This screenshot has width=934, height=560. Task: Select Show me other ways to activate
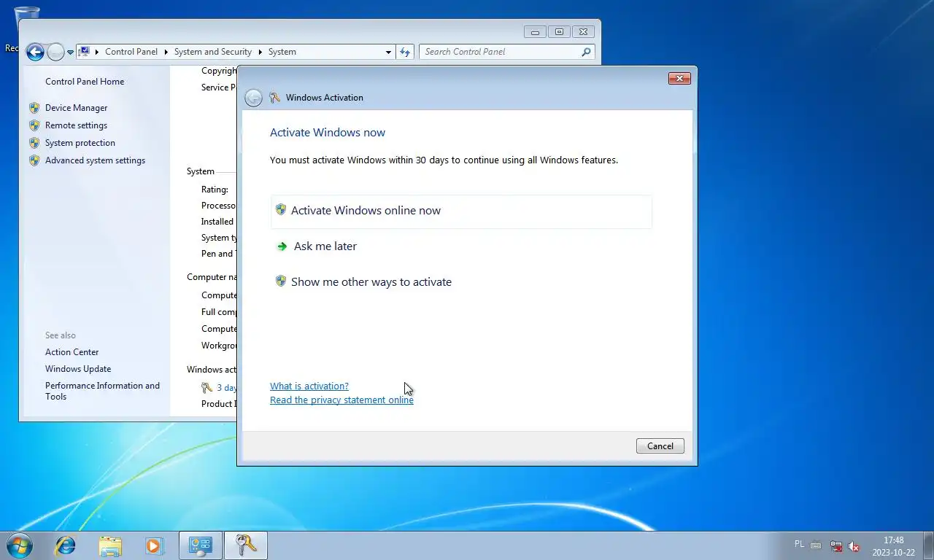click(x=371, y=282)
